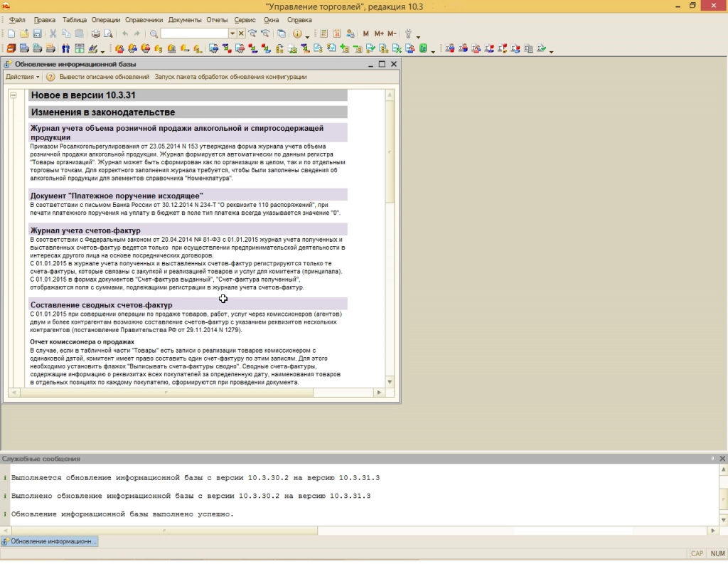The height and width of the screenshot is (564, 728).
Task: Open the Calculator icon
Action: coord(324,33)
